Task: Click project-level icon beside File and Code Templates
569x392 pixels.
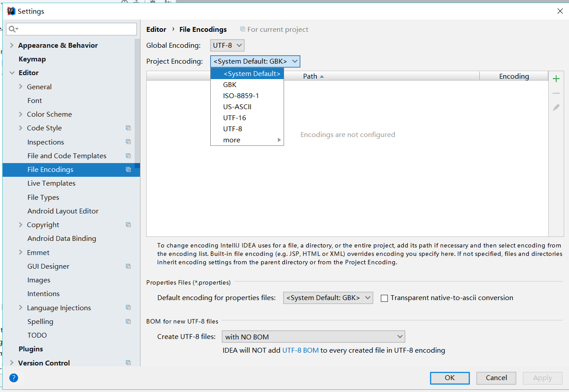Action: 128,156
